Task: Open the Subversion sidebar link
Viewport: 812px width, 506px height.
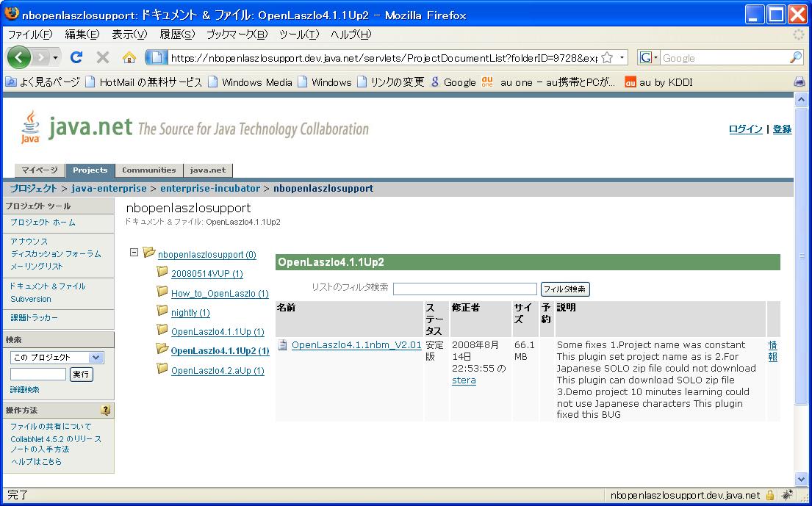Action: (31, 299)
